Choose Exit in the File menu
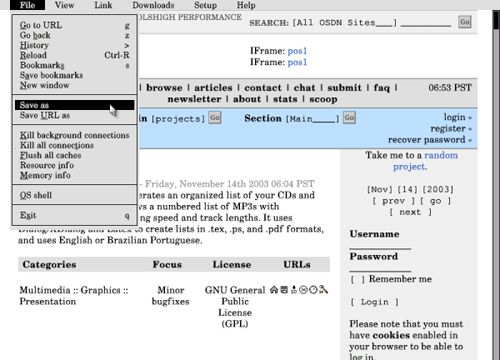The height and width of the screenshot is (360, 500). pyautogui.click(x=75, y=215)
